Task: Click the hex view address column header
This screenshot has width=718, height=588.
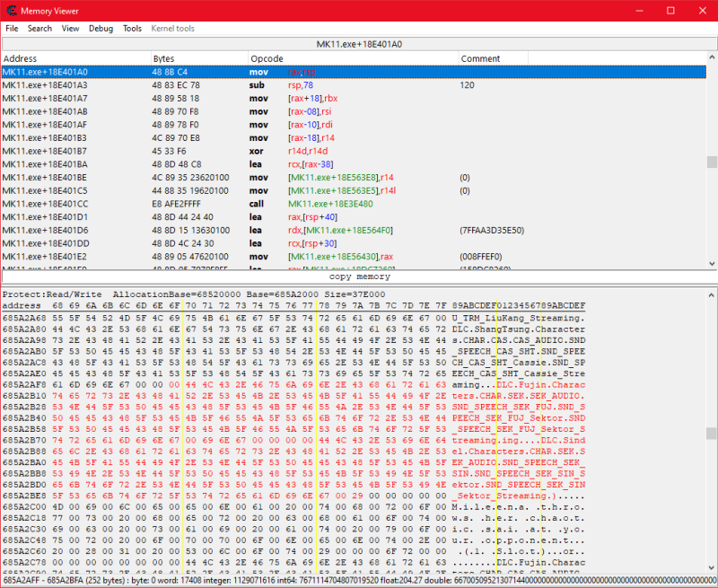Action: click(x=22, y=306)
